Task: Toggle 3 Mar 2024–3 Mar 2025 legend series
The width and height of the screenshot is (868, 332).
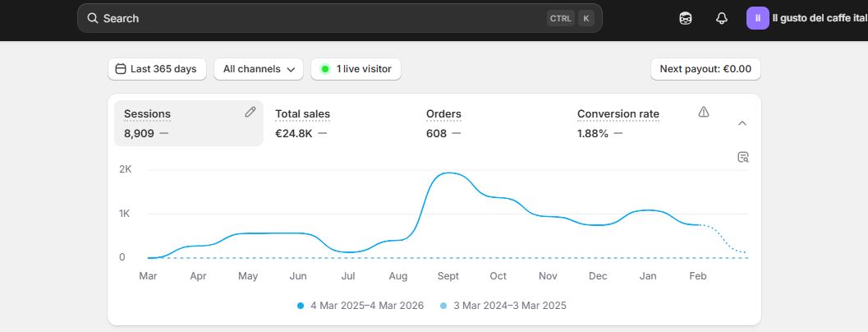Action: point(503,306)
